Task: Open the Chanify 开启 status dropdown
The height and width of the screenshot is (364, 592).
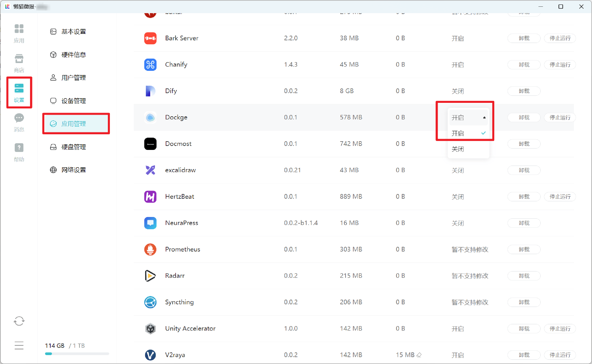Action: [x=457, y=65]
